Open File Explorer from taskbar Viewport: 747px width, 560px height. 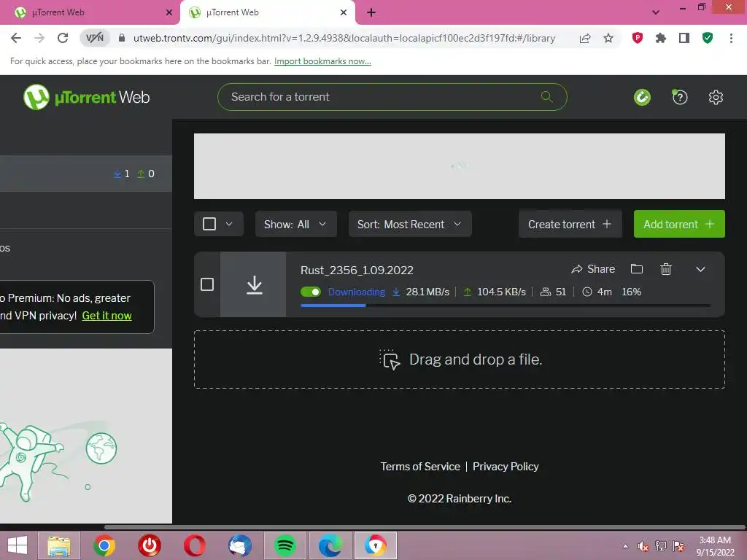[x=58, y=545]
